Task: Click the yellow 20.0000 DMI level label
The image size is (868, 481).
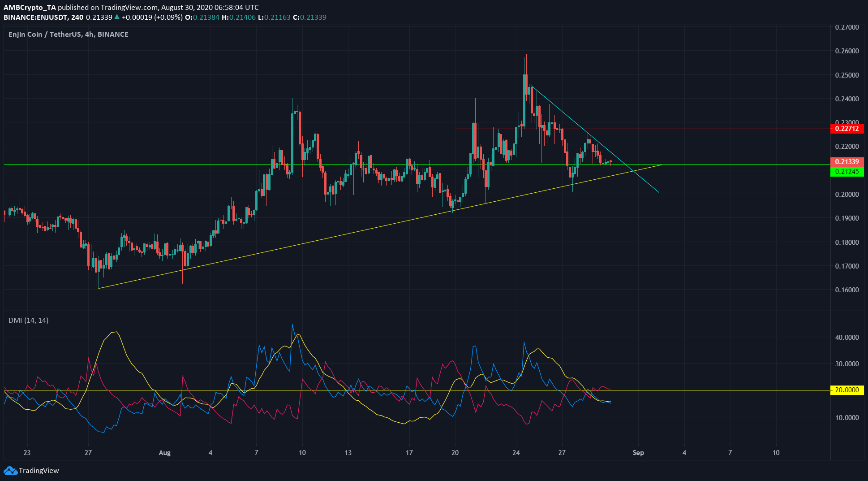Action: tap(847, 390)
